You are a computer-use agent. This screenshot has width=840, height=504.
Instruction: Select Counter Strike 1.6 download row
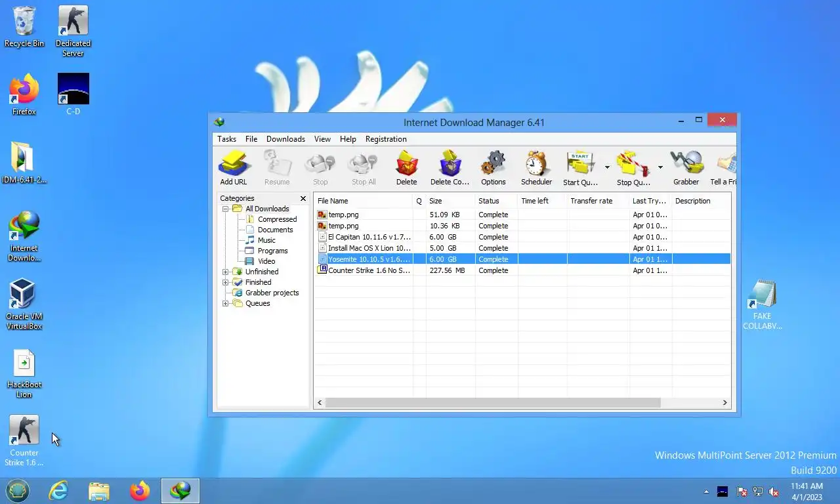[522, 270]
